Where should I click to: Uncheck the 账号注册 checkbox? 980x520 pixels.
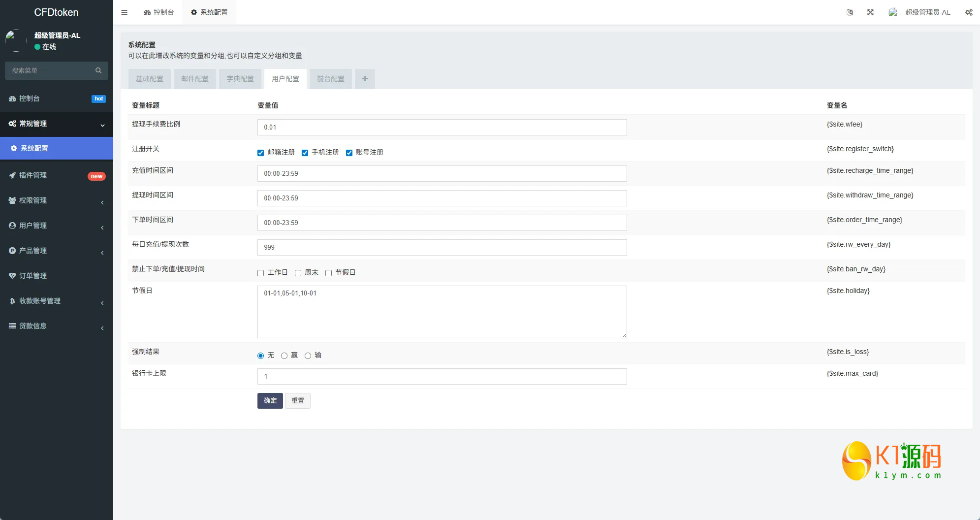349,153
